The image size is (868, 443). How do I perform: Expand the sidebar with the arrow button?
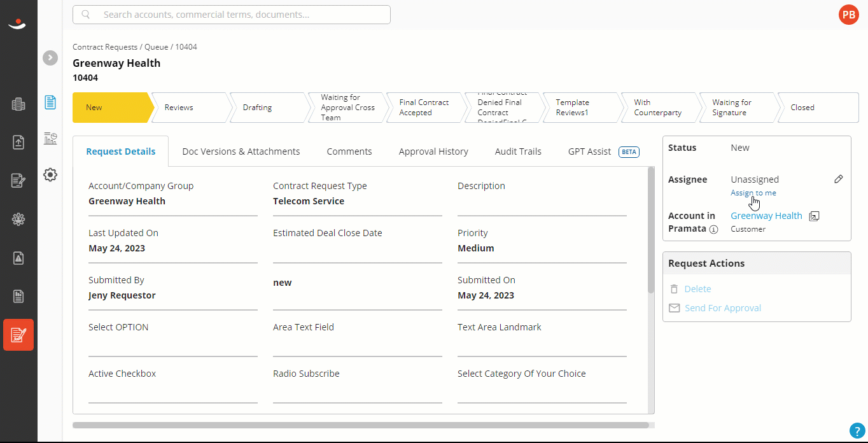[50, 58]
